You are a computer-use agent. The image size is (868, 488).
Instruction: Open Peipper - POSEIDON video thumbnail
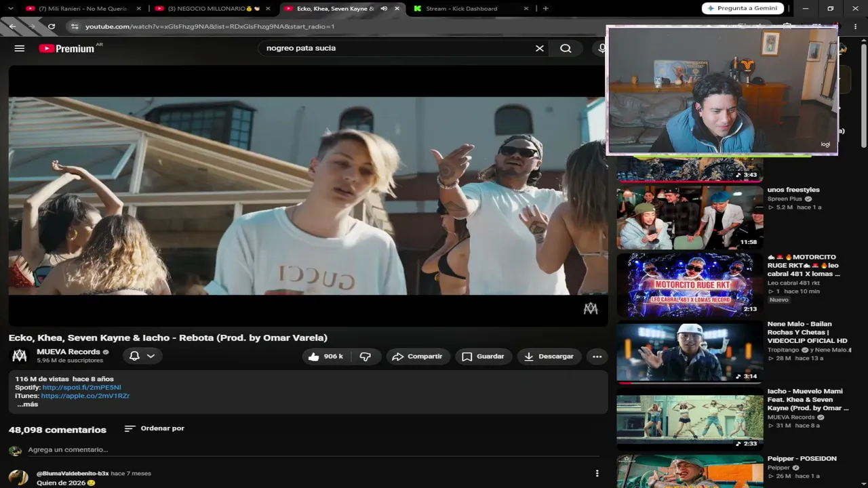coord(690,471)
